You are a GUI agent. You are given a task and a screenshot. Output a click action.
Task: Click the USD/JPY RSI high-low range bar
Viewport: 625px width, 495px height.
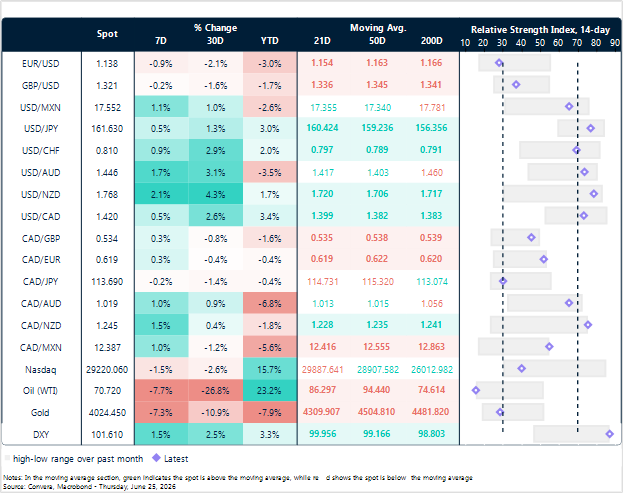tap(582, 129)
